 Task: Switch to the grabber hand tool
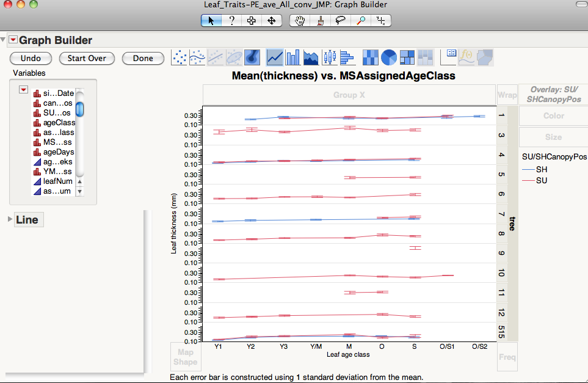click(x=299, y=20)
